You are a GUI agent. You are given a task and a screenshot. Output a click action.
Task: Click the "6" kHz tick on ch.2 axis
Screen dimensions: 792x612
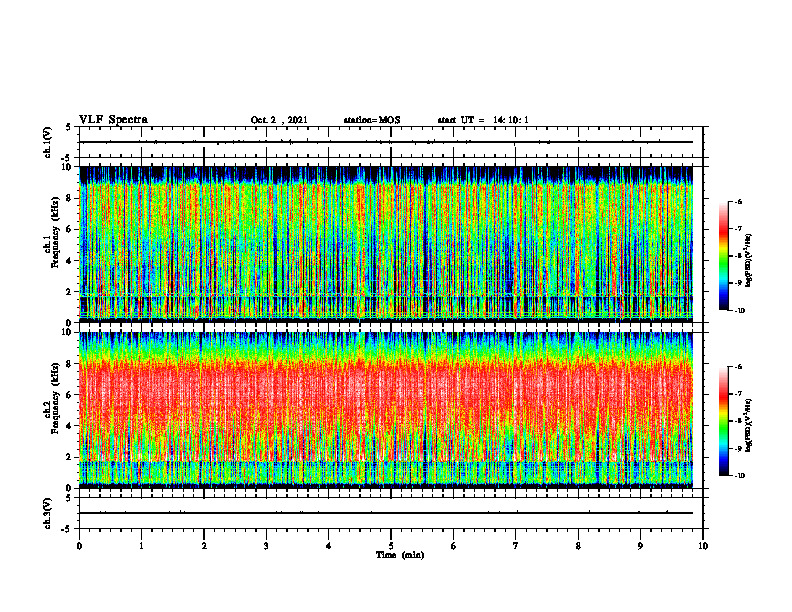70,395
